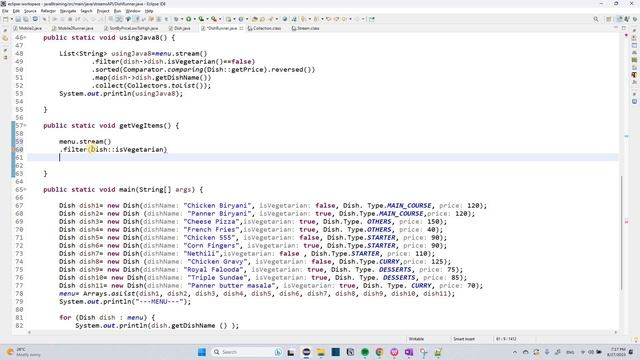The height and width of the screenshot is (360, 640).
Task: Click the Open Type toolbar icon
Action: tap(255, 19)
